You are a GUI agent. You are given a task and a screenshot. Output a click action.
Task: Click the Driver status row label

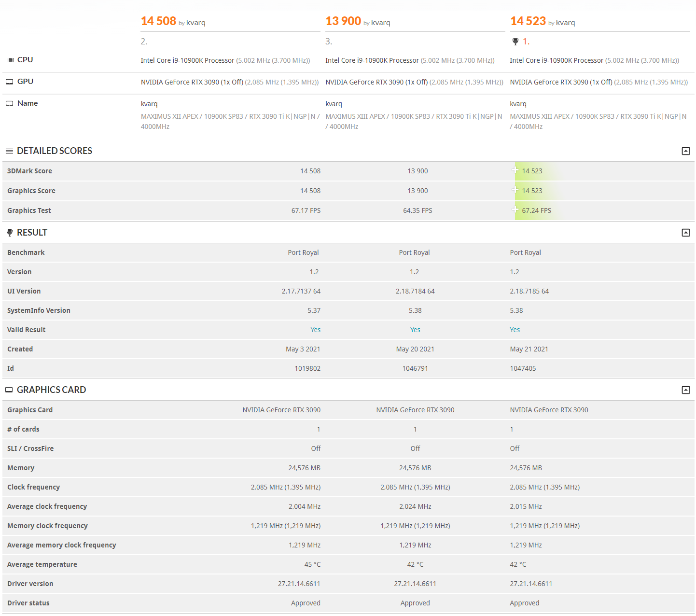(x=28, y=603)
